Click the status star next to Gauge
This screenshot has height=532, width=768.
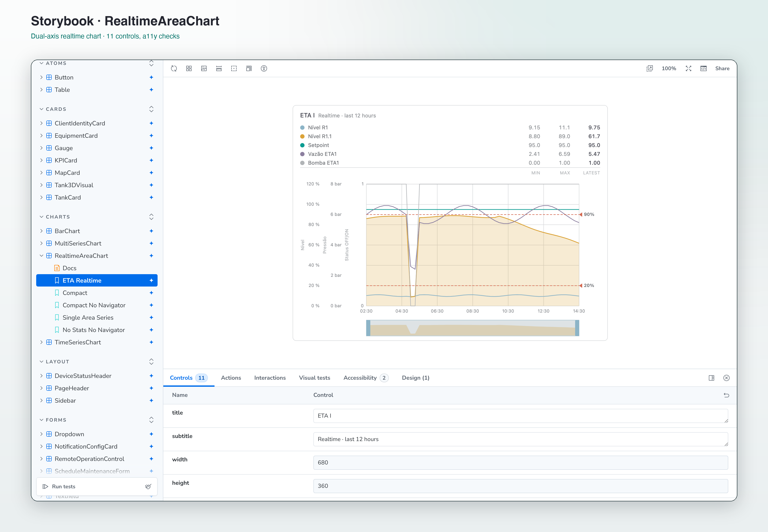(151, 148)
